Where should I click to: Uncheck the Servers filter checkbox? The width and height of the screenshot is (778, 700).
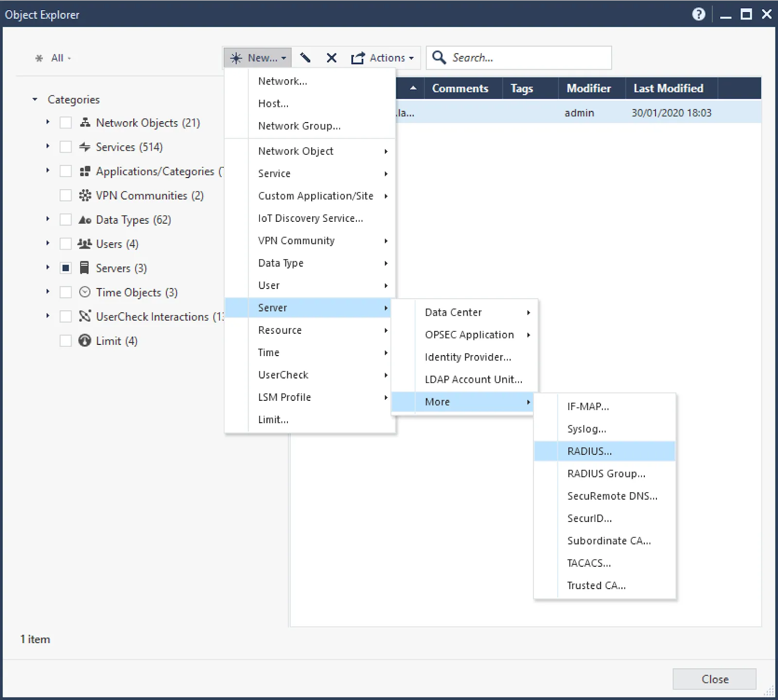click(x=66, y=268)
